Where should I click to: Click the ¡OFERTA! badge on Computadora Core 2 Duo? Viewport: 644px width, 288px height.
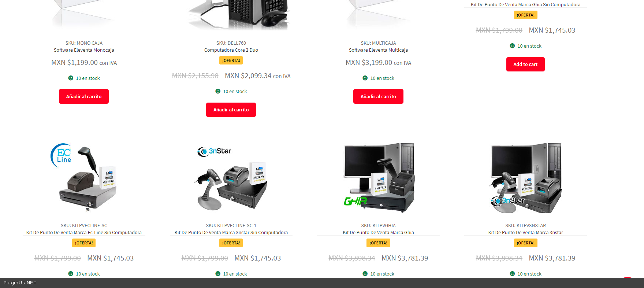(x=231, y=60)
